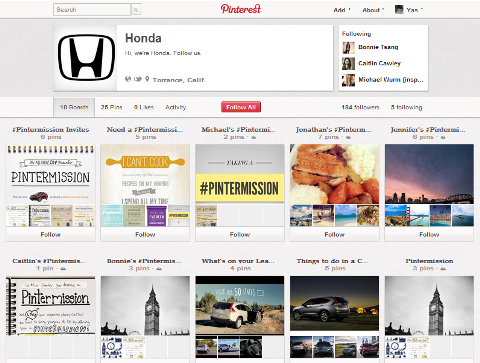
Task: Click the location pin icon
Action: click(x=147, y=79)
